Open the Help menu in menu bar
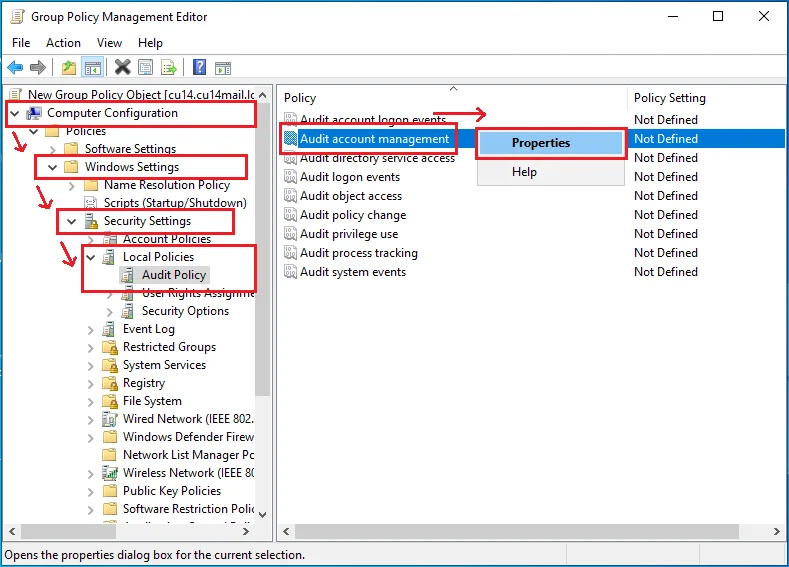Viewport: 789px width, 567px height. point(150,43)
